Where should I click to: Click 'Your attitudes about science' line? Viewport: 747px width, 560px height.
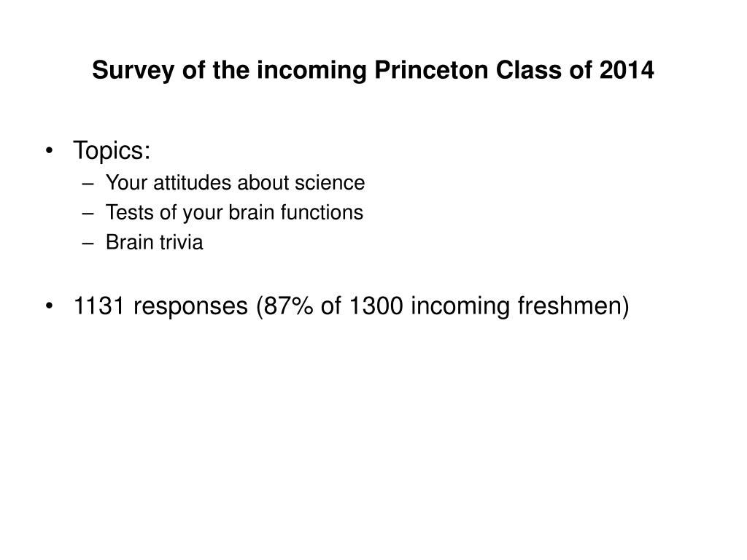pos(236,183)
